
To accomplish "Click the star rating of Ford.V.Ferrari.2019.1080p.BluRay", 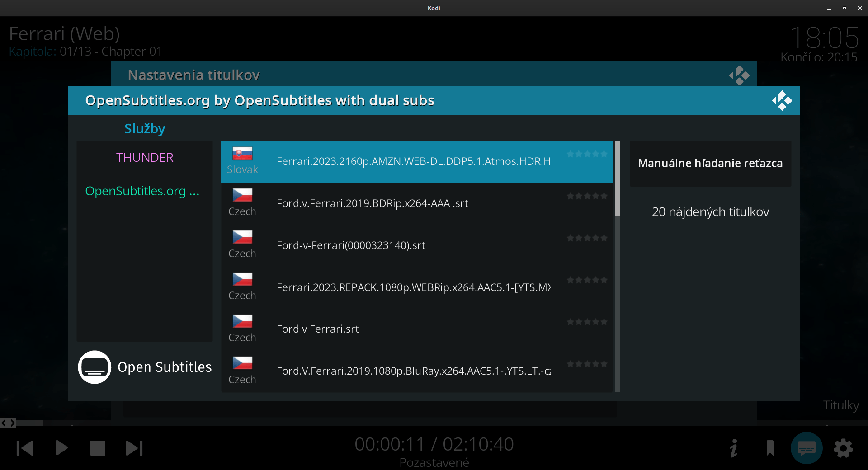I will tap(587, 364).
